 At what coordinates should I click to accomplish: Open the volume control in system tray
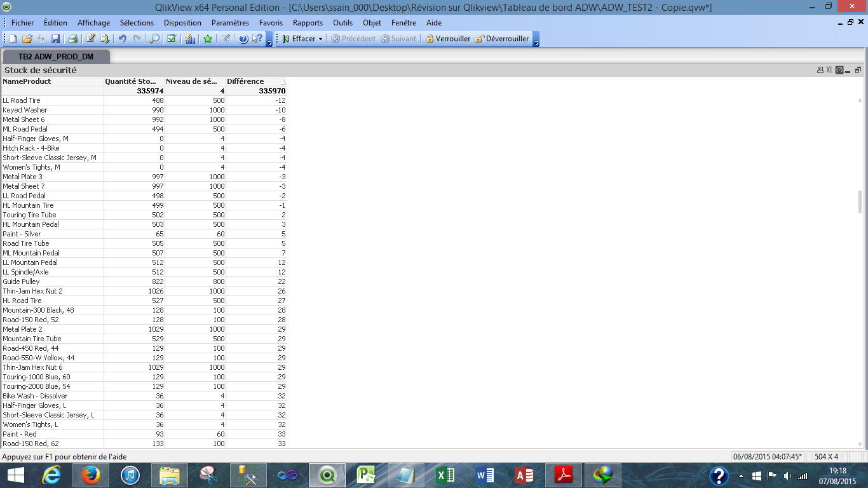click(x=788, y=475)
